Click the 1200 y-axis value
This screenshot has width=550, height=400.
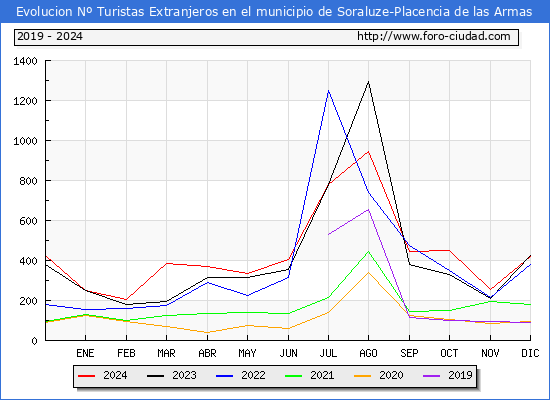point(25,101)
